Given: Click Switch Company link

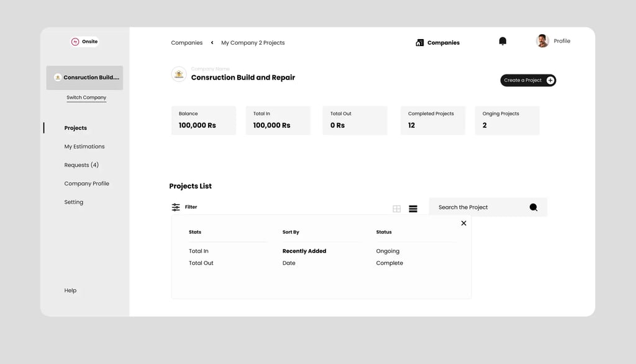Looking at the screenshot, I should click(86, 98).
